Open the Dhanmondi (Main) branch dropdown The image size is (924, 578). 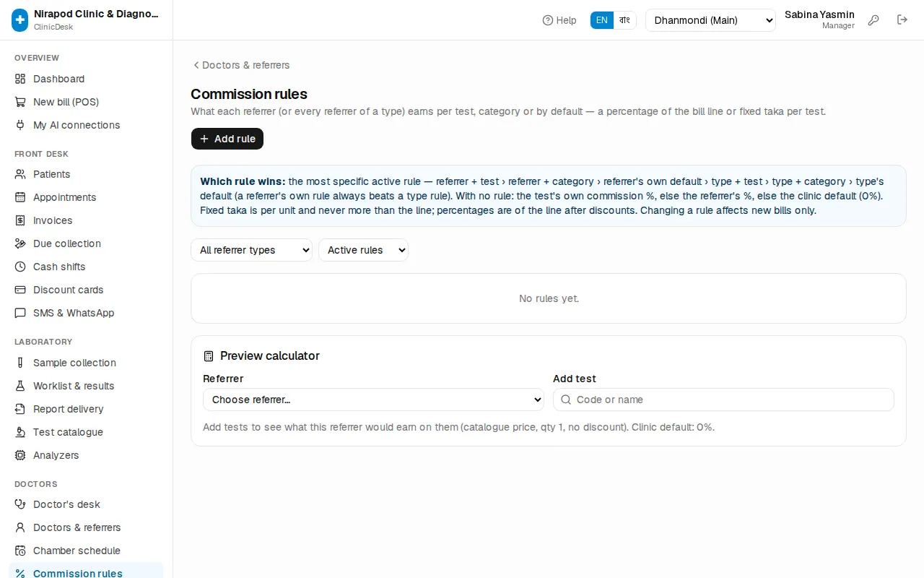coord(710,20)
